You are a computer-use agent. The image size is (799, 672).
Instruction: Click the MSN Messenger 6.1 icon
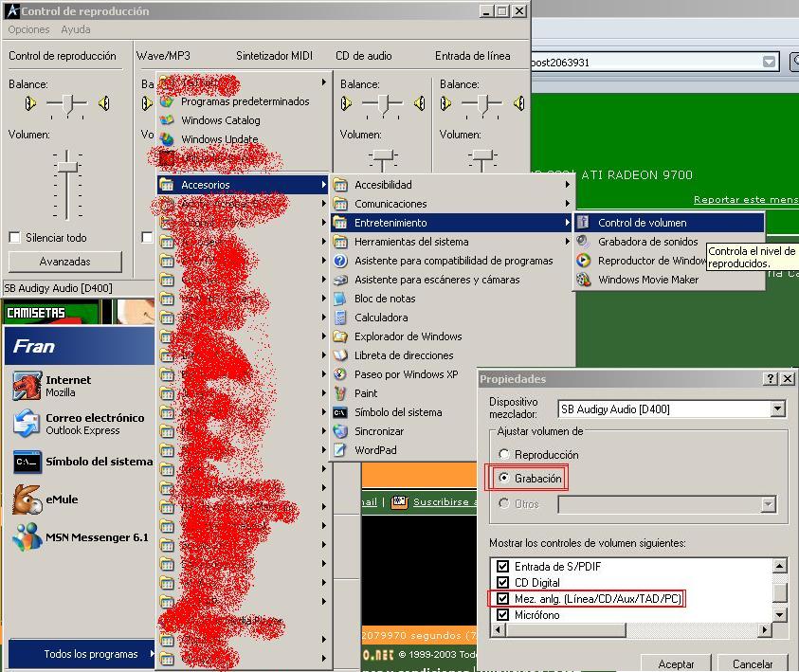(27, 537)
